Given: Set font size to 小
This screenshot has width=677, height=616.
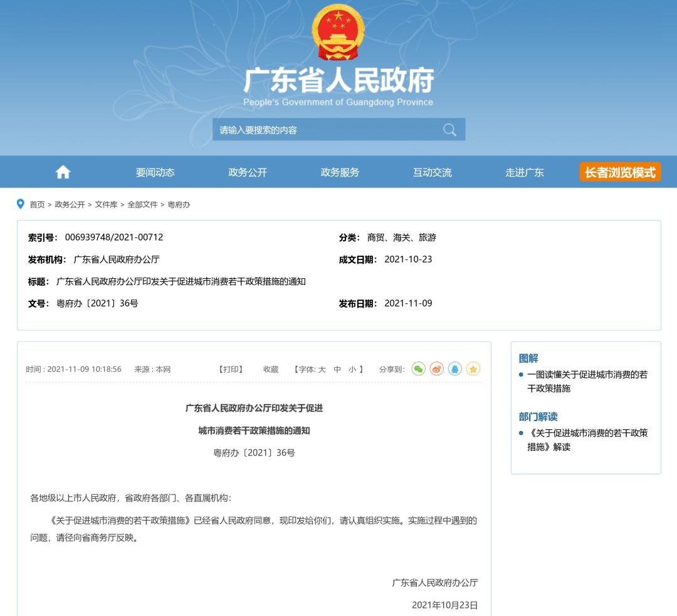Looking at the screenshot, I should click(352, 370).
